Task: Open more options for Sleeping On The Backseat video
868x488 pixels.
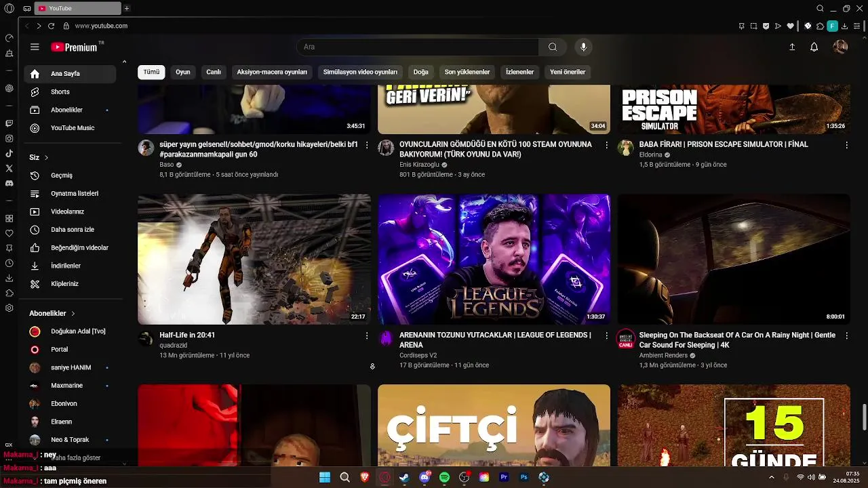Action: pos(846,335)
